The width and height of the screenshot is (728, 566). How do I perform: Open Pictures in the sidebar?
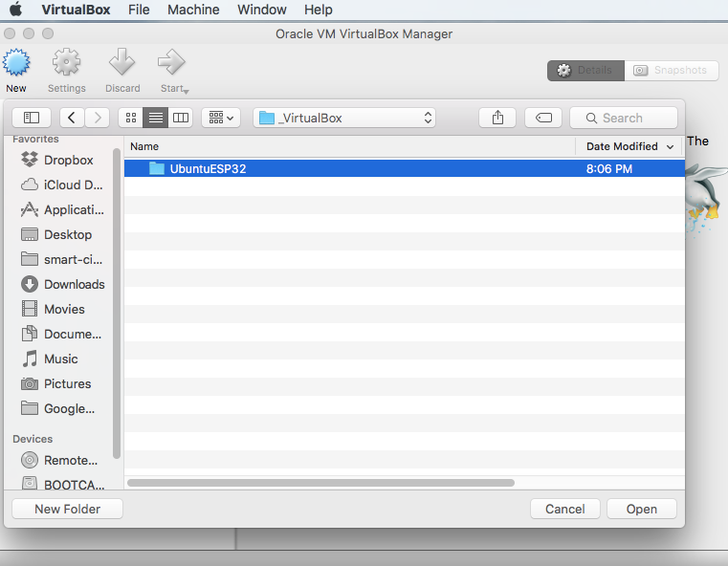tap(55, 383)
